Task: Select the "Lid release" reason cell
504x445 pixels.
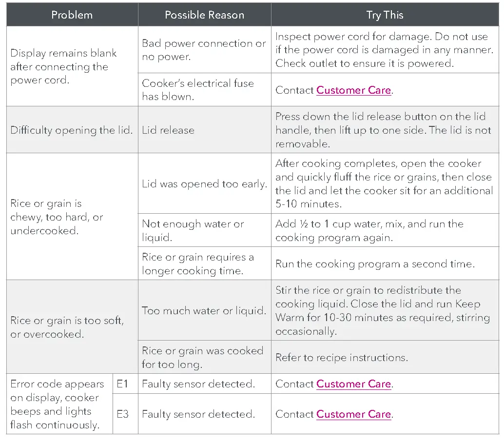Action: tap(168, 130)
